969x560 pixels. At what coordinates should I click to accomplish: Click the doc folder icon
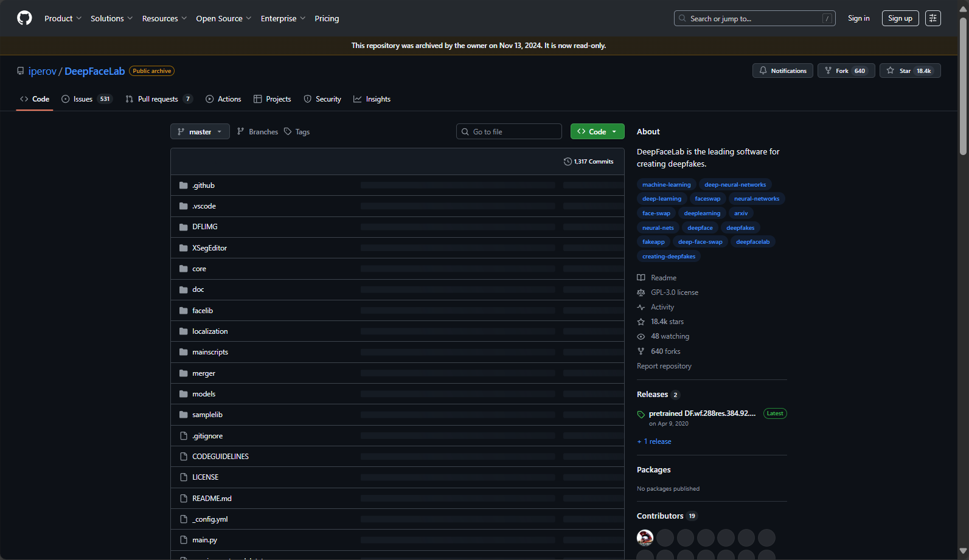pyautogui.click(x=184, y=289)
